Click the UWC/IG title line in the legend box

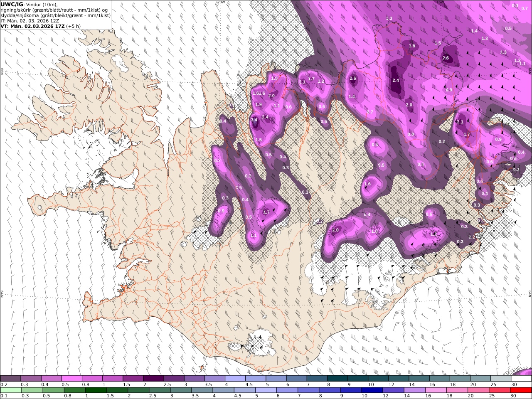coord(29,5)
